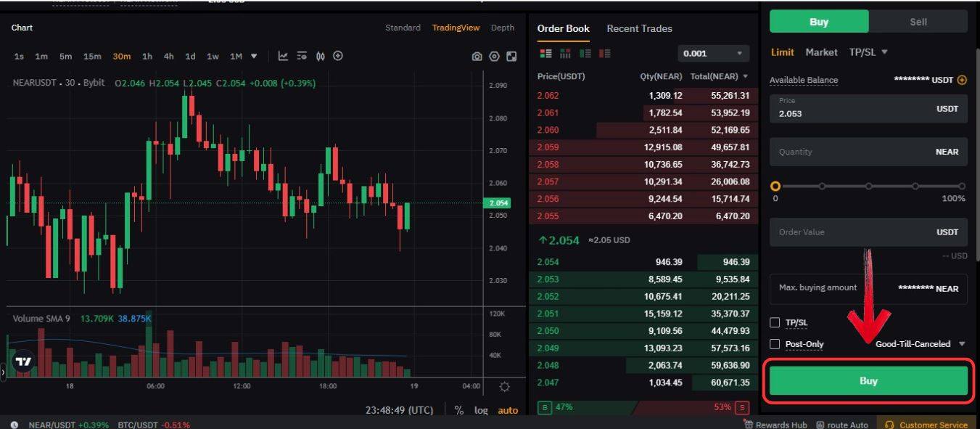Toggle log scale on chart

tap(481, 410)
